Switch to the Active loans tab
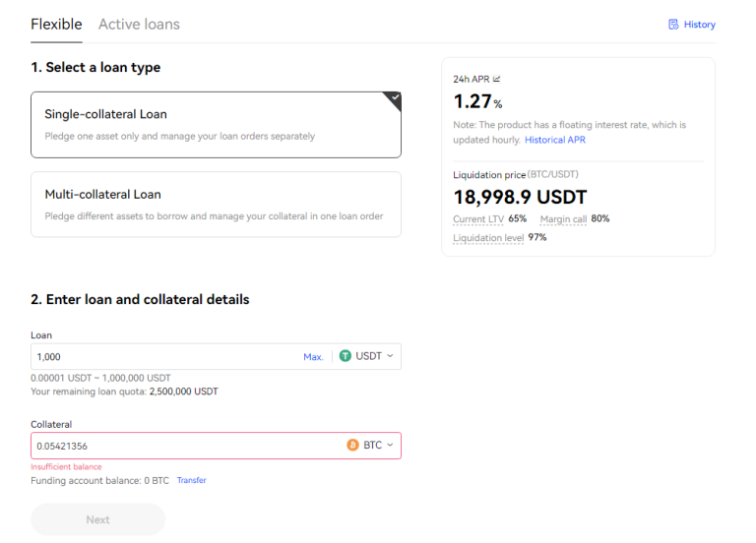 (139, 25)
